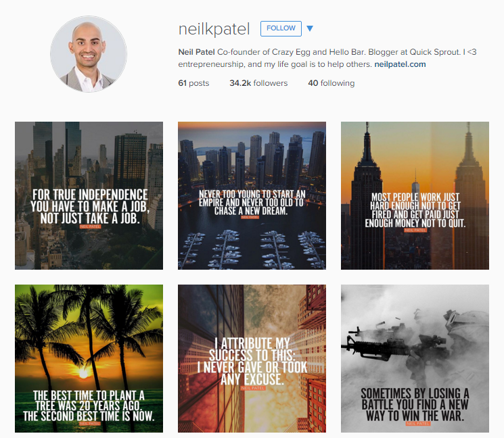Click the Follow button
This screenshot has width=504, height=438.
(x=281, y=28)
